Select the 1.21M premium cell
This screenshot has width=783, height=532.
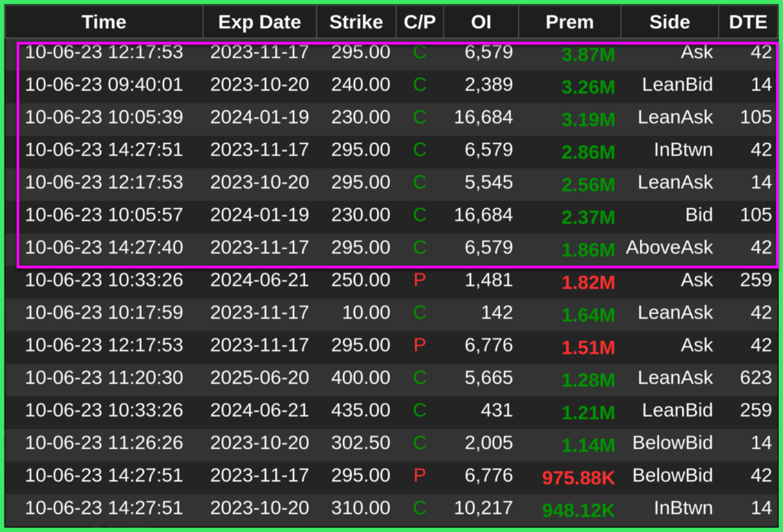coord(588,413)
